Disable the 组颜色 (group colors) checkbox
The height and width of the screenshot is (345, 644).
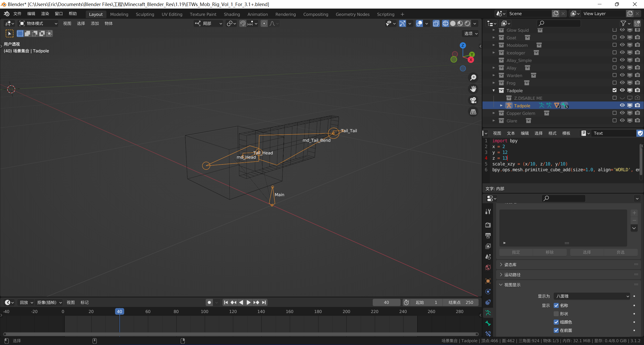[x=556, y=322]
